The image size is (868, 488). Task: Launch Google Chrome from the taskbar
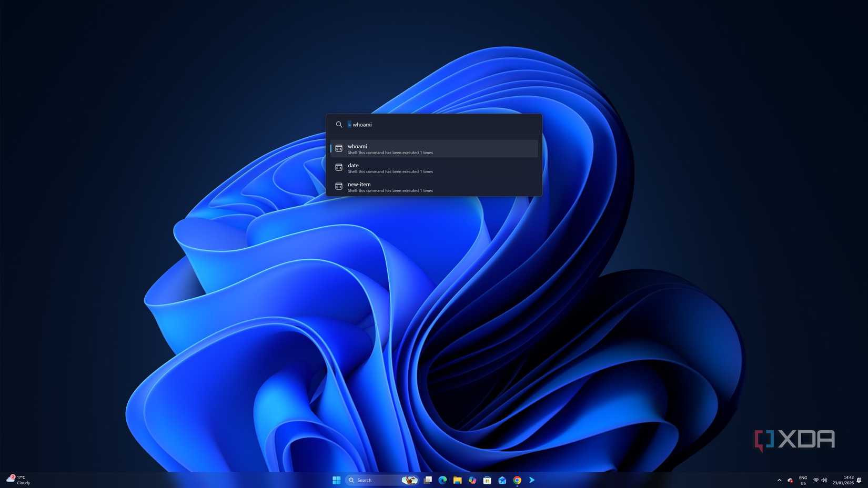[517, 480]
